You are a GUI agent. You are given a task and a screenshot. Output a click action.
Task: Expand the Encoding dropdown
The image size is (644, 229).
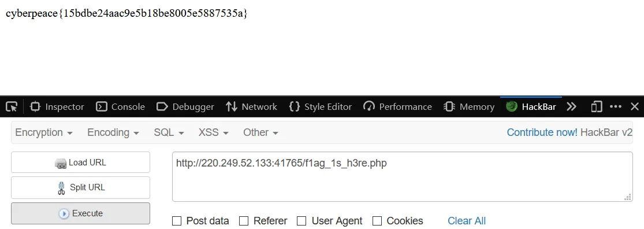[x=113, y=132]
